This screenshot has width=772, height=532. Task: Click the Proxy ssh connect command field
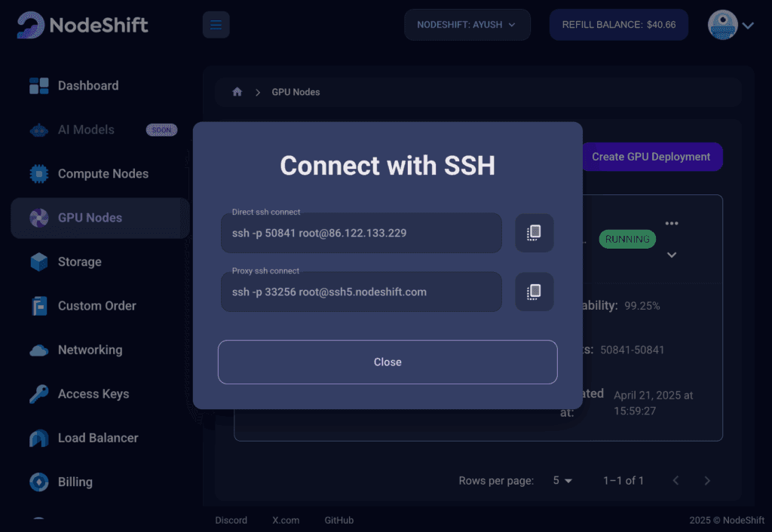(361, 292)
